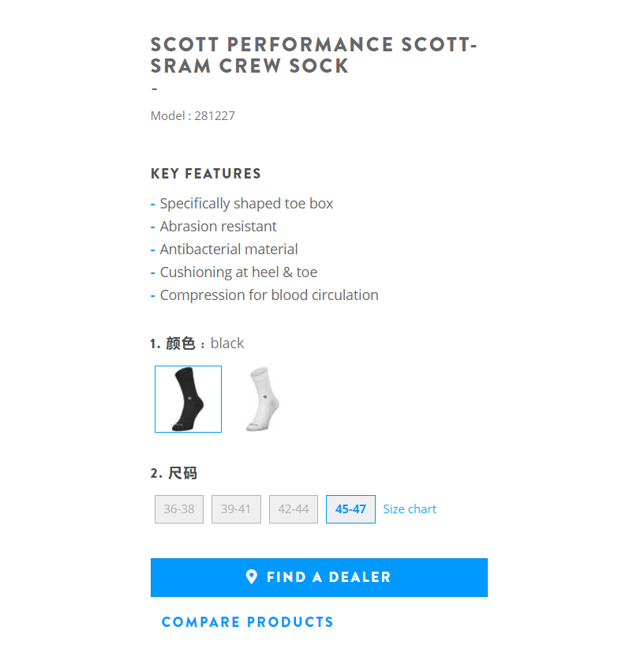Click the Model 281227 text
This screenshot has width=644, height=653.
click(193, 116)
